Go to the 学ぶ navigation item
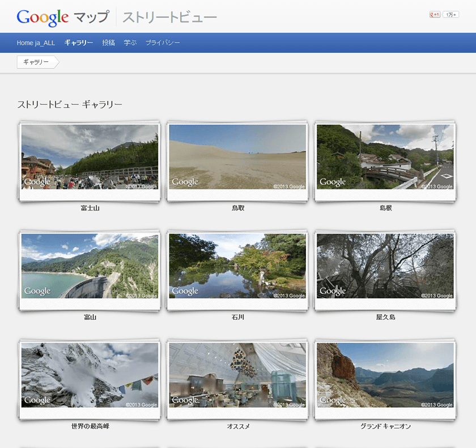This screenshot has width=476, height=448. (130, 43)
